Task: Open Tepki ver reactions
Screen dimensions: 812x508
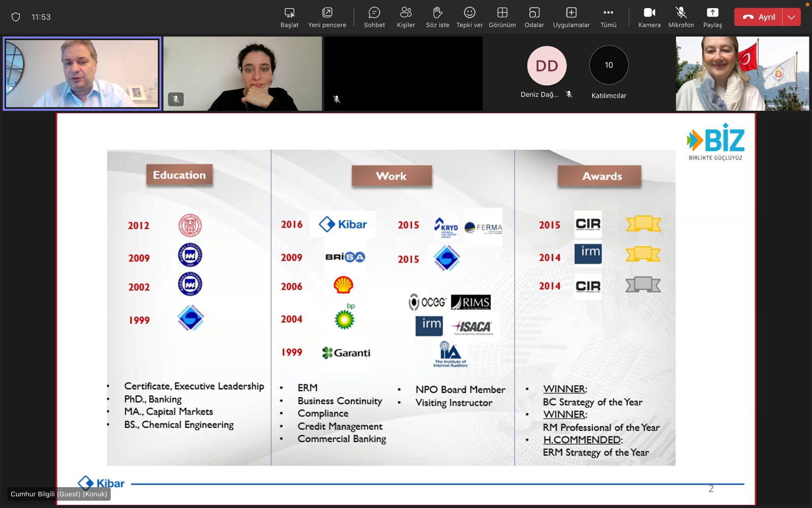Action: tap(469, 17)
